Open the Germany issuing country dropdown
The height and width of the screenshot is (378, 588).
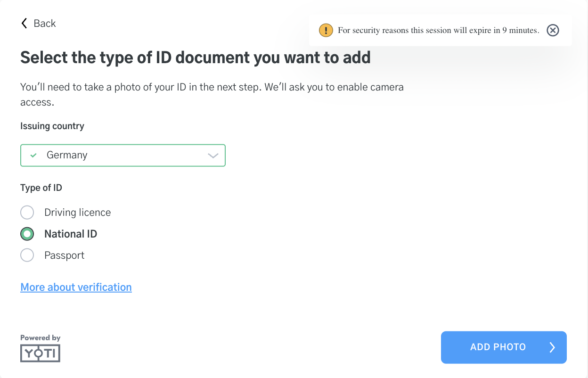pos(122,155)
